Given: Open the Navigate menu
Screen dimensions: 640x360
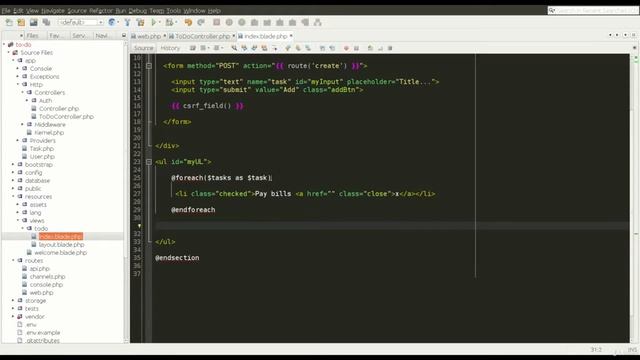Looking at the screenshot, I should pos(53,11).
